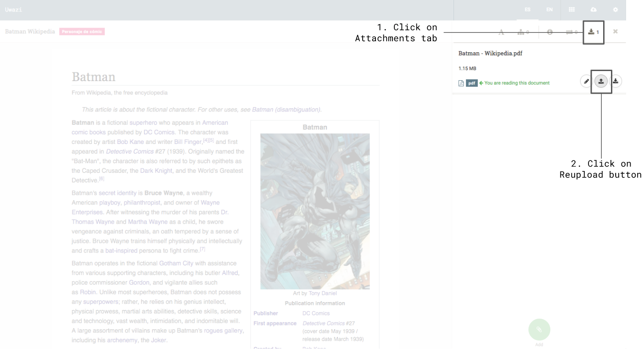Follow the Dark Knight link
The width and height of the screenshot is (644, 353).
157,171
